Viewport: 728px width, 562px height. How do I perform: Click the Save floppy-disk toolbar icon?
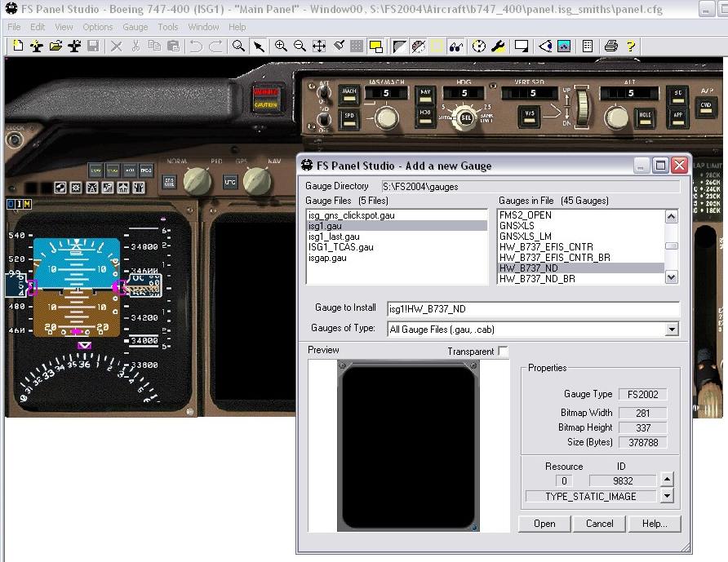[x=93, y=46]
